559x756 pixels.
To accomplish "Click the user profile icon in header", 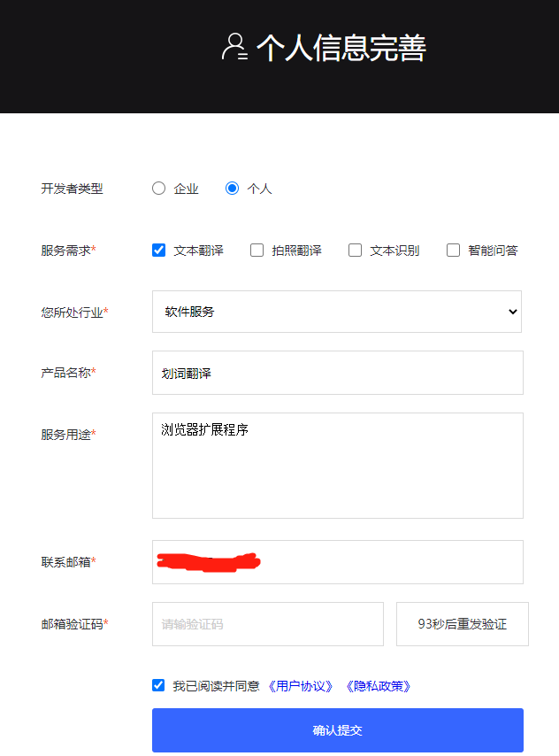I will [234, 46].
